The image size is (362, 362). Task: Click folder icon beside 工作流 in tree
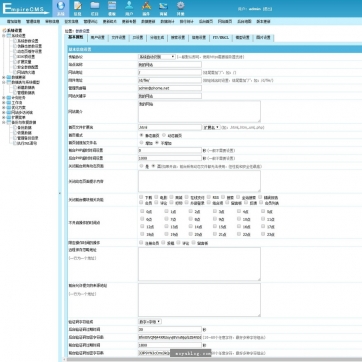point(9,103)
